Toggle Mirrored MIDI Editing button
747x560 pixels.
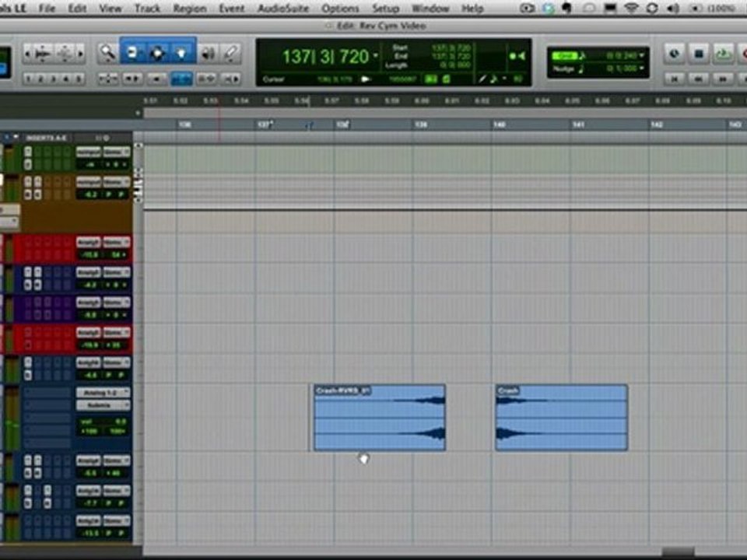pyautogui.click(x=156, y=79)
